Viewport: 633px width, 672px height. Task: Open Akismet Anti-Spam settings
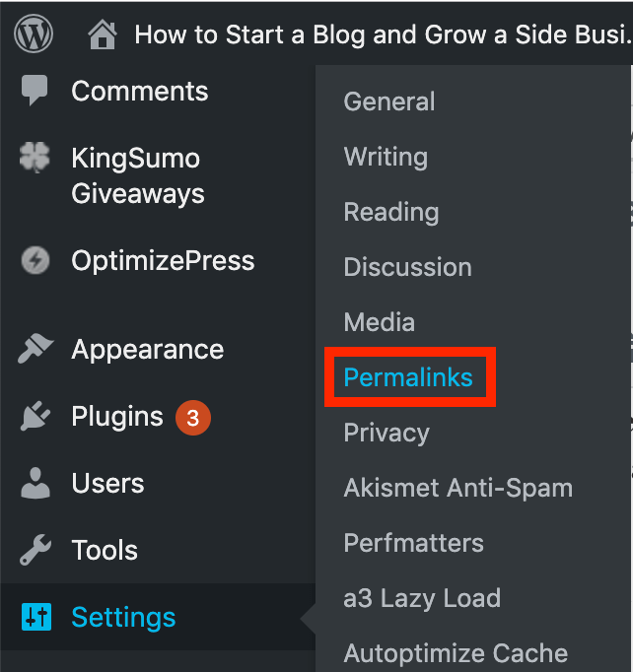coord(457,488)
